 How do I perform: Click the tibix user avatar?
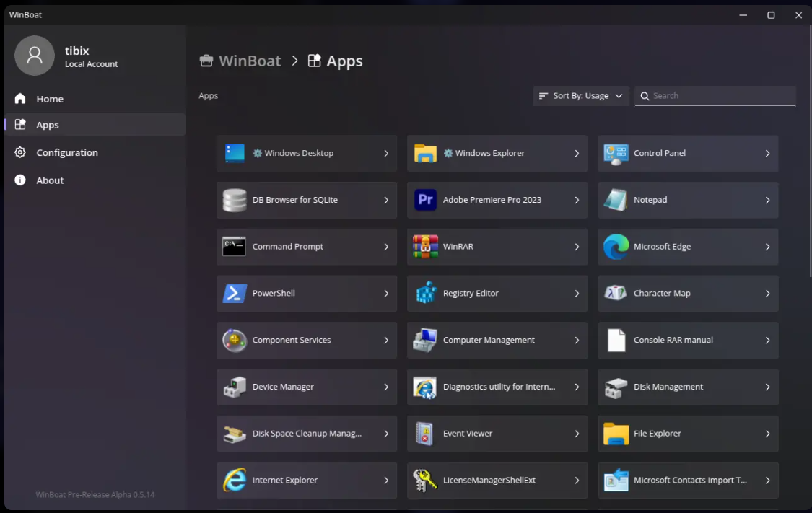pyautogui.click(x=34, y=56)
